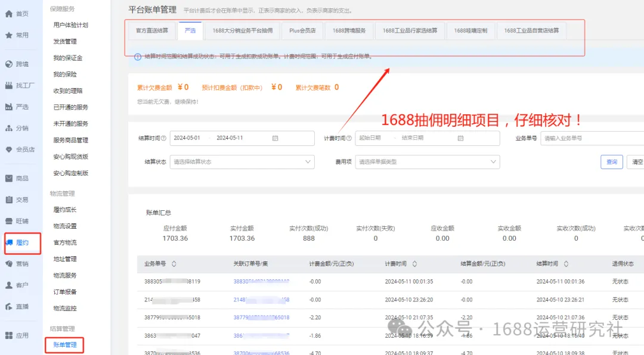Screen dimensions: 644x355
Task: Open 安心购现货版 menu item
Action: point(70,157)
